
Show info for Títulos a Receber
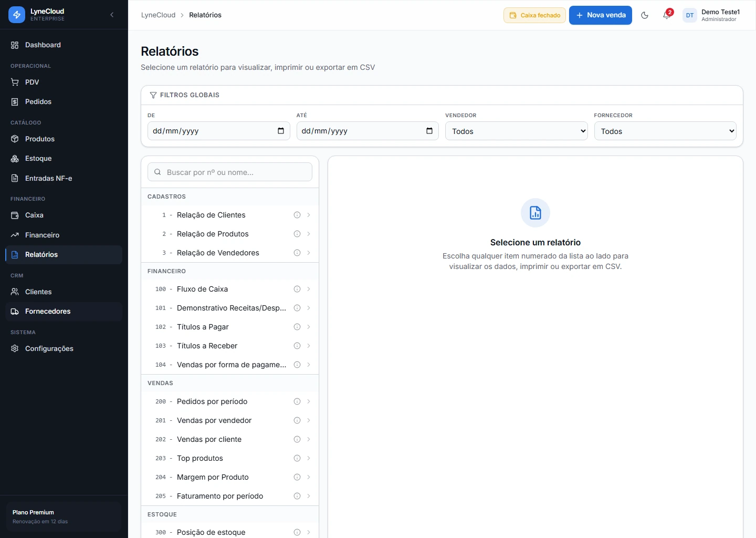(297, 346)
